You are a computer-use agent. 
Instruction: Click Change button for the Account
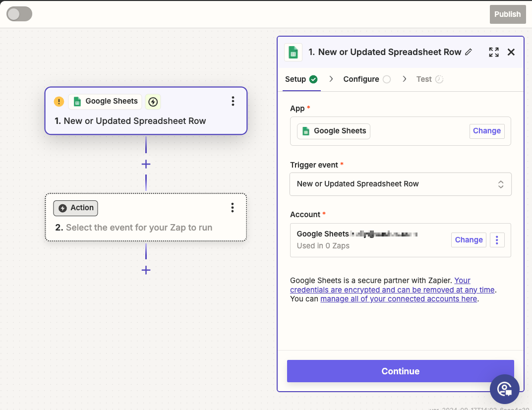tap(469, 240)
